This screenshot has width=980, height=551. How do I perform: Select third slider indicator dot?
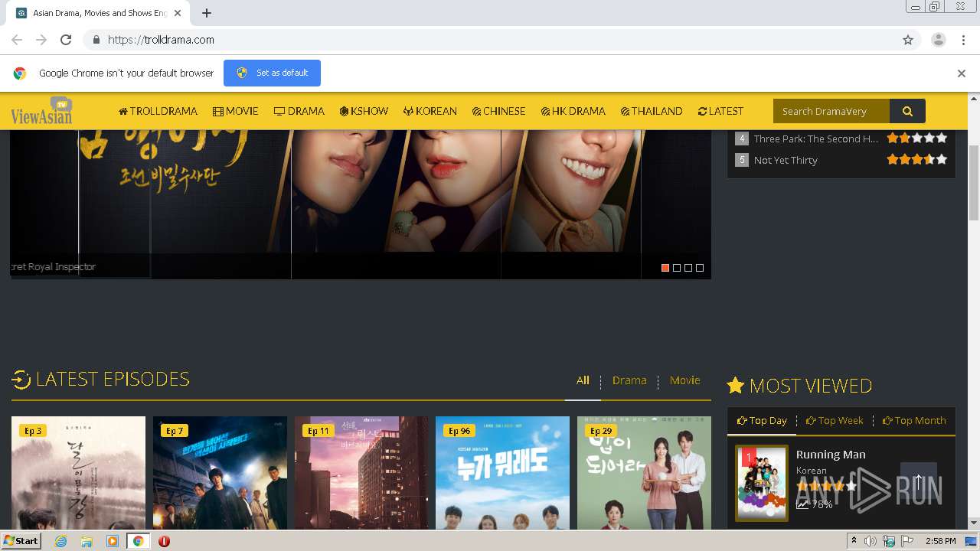688,268
